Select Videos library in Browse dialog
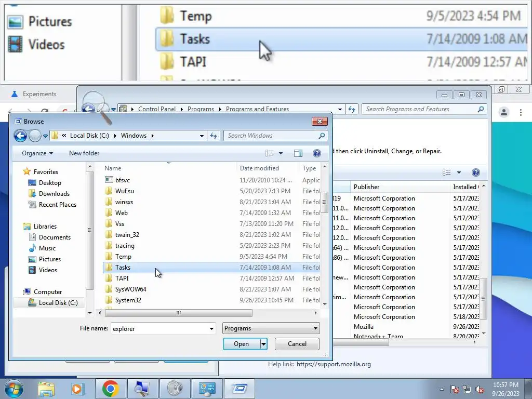 48,270
